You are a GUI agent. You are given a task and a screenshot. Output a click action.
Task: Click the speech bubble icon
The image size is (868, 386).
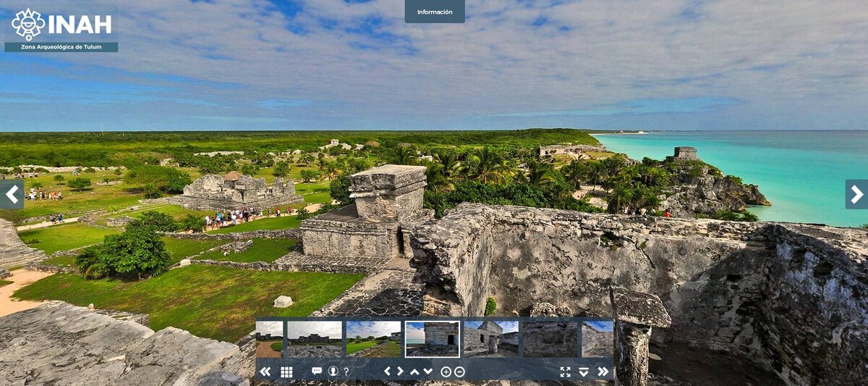[317, 371]
